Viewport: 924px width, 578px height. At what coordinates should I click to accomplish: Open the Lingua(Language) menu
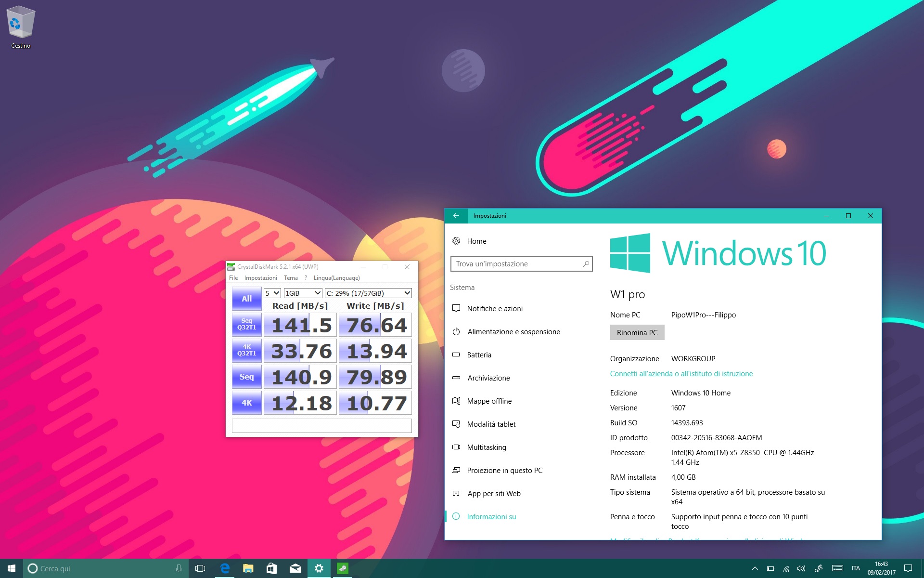click(x=336, y=278)
